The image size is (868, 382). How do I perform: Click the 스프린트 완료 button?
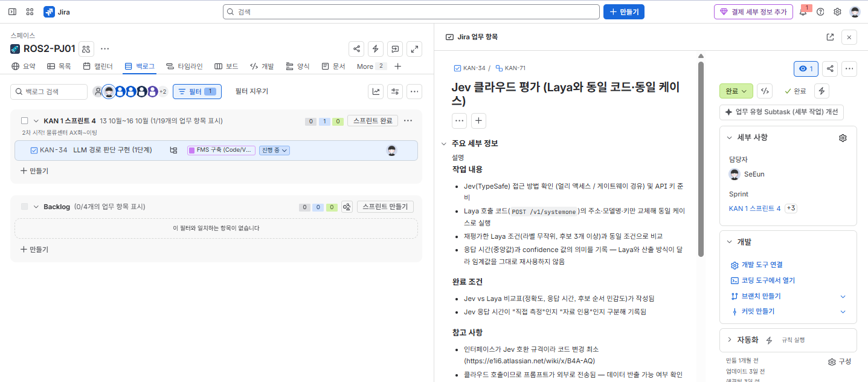pyautogui.click(x=373, y=121)
